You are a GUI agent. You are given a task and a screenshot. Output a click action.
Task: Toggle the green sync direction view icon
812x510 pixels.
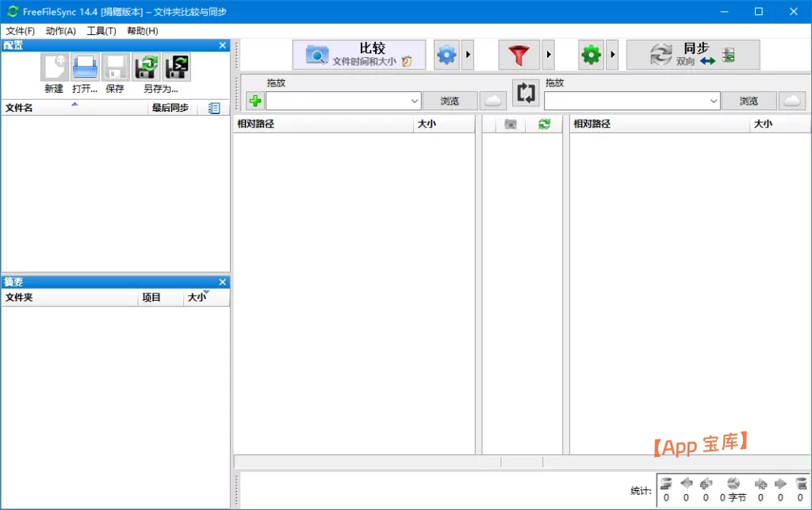point(546,124)
